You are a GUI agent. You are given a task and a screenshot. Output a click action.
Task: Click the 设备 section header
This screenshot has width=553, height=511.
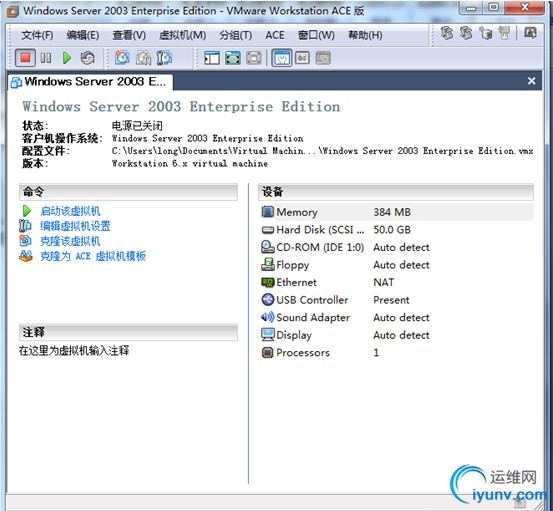pos(396,192)
